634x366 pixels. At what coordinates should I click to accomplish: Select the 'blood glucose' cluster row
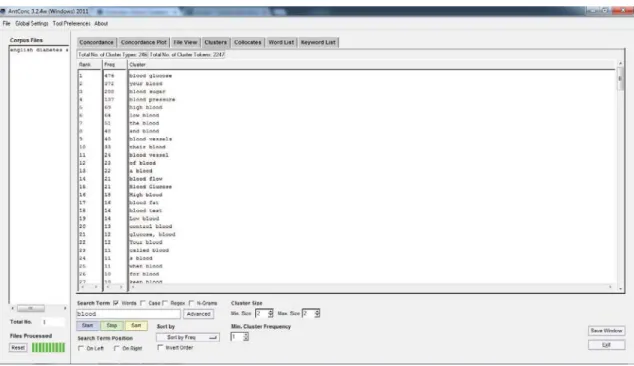tap(150, 76)
